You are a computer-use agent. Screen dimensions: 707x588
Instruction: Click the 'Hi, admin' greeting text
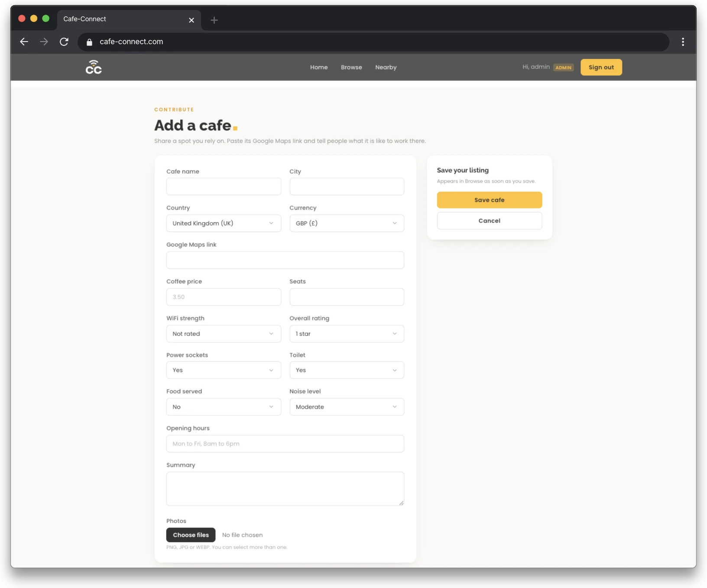(536, 67)
